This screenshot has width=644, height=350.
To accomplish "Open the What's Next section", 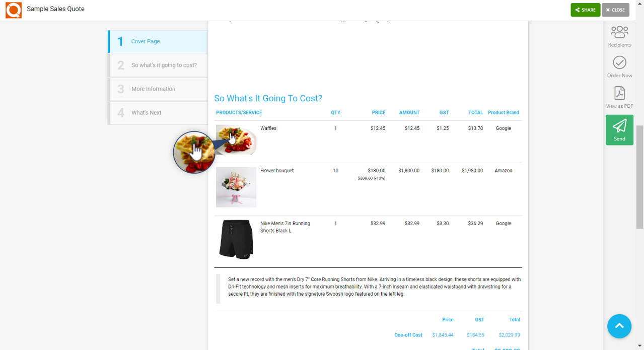I will pos(158,112).
